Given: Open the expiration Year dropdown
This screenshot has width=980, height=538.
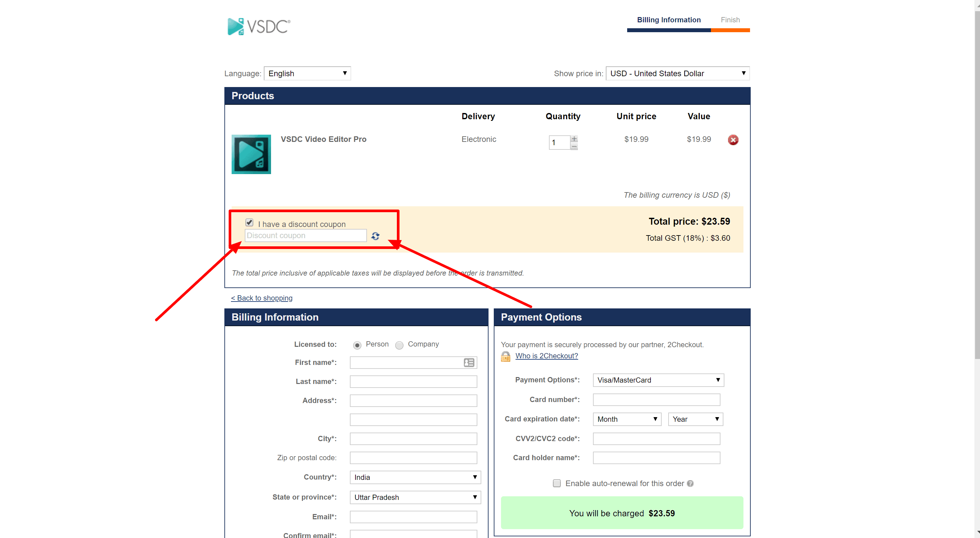Looking at the screenshot, I should click(x=695, y=419).
